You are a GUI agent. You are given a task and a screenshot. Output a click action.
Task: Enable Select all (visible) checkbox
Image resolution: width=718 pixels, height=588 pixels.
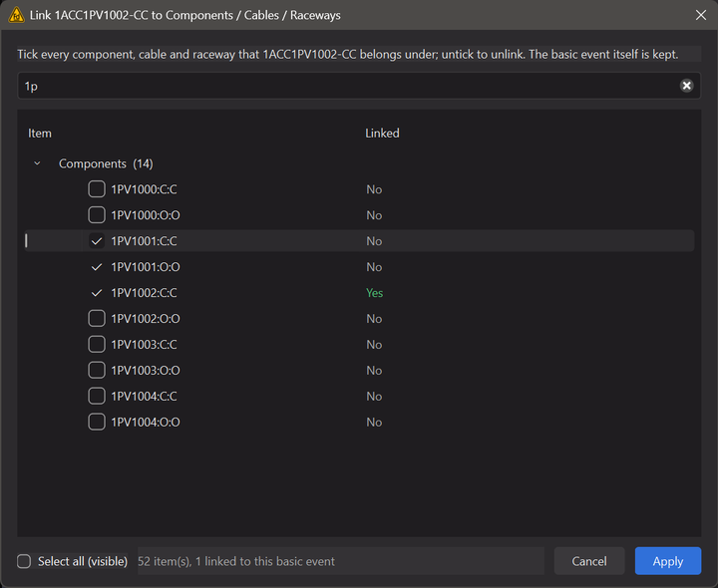(x=24, y=561)
